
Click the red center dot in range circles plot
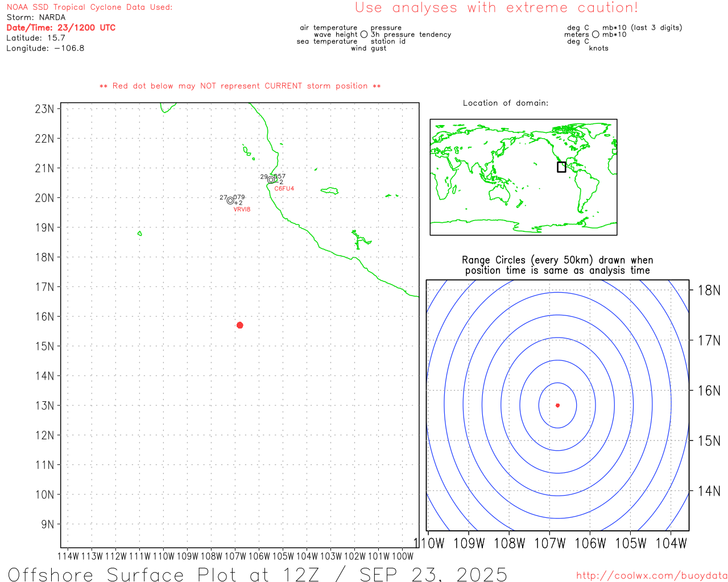[x=558, y=405]
